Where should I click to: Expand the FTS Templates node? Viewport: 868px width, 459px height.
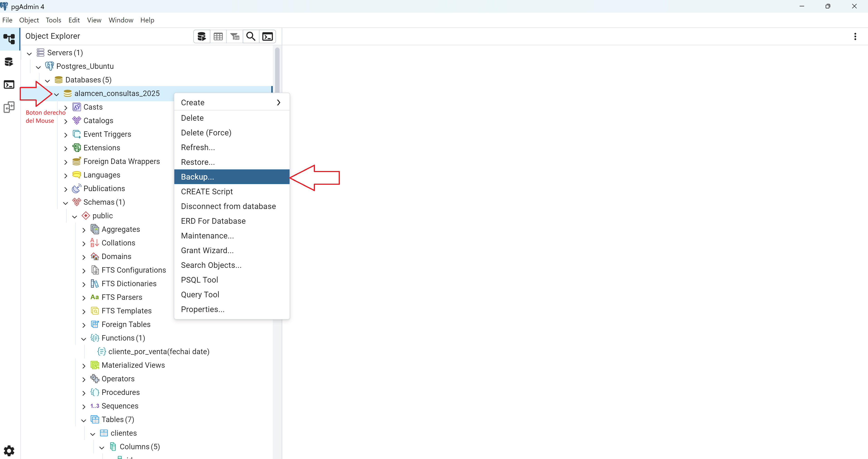point(84,311)
